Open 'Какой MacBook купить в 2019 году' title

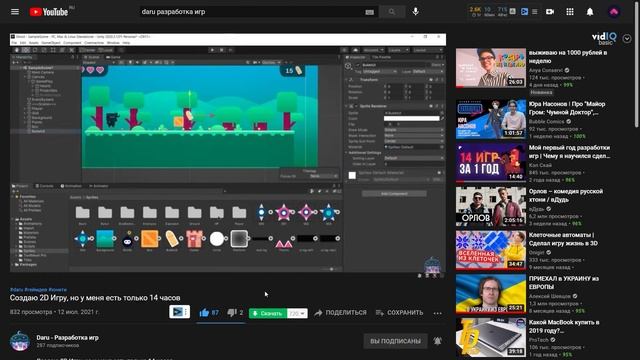coord(564,326)
